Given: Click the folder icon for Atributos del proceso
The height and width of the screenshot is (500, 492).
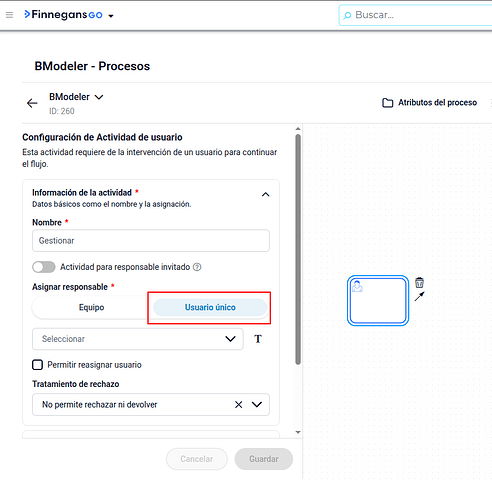Looking at the screenshot, I should (x=387, y=103).
